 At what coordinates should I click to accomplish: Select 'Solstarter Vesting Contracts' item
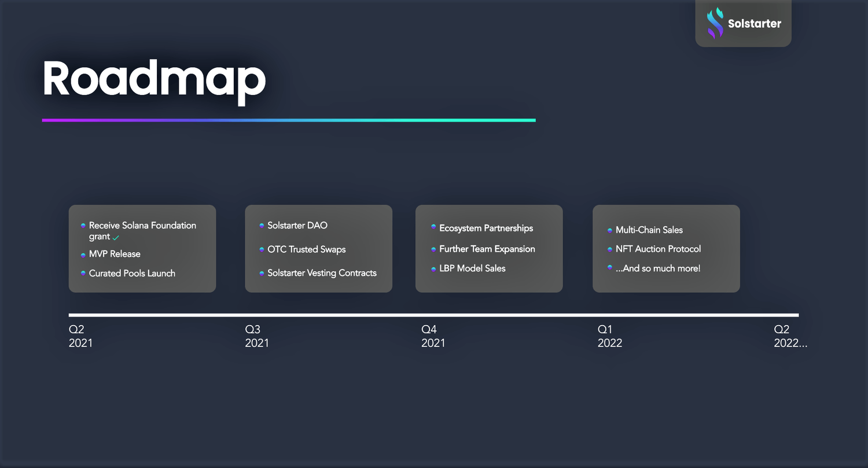322,273
